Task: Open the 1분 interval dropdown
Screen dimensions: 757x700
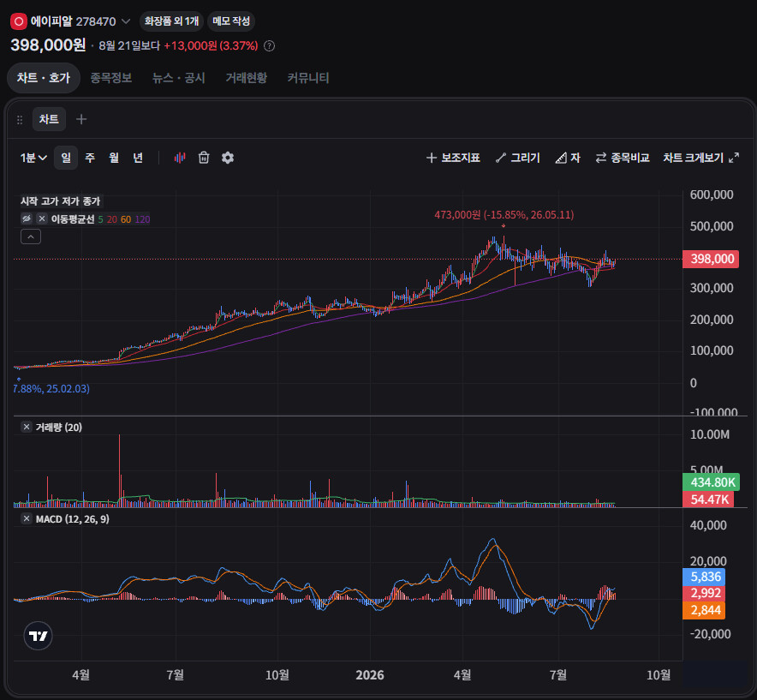Action: (33, 158)
